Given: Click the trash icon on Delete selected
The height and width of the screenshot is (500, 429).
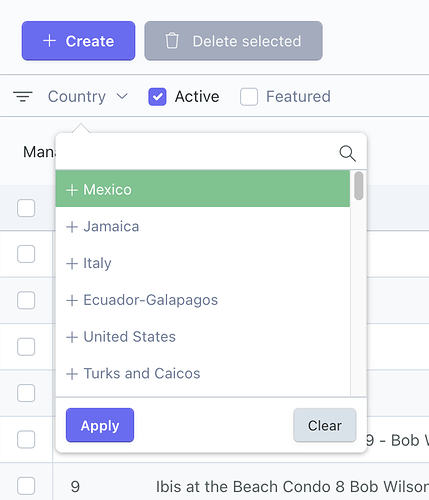Looking at the screenshot, I should 172,41.
